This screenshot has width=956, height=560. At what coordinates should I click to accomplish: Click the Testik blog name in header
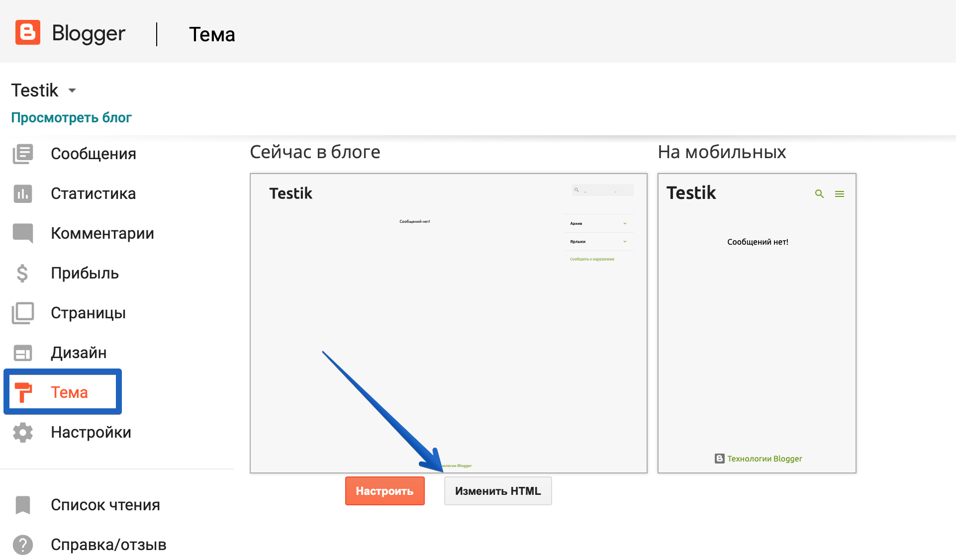coord(35,91)
